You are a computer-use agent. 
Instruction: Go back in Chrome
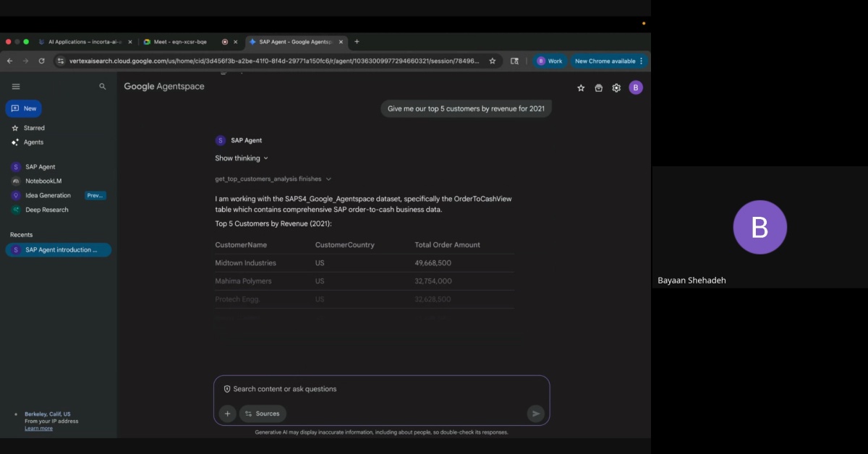9,61
